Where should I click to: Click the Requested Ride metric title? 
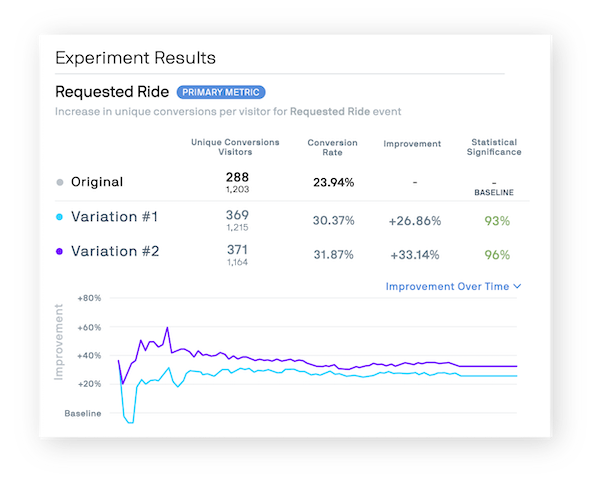pyautogui.click(x=112, y=92)
